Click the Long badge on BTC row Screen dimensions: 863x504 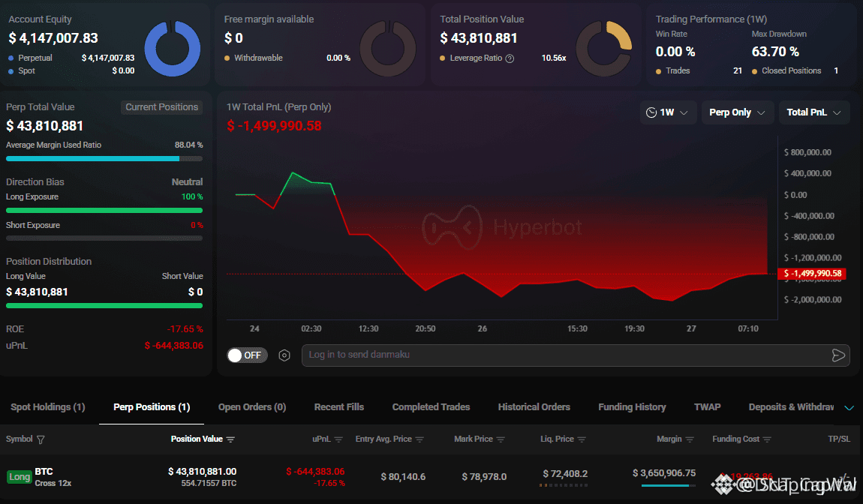click(20, 477)
